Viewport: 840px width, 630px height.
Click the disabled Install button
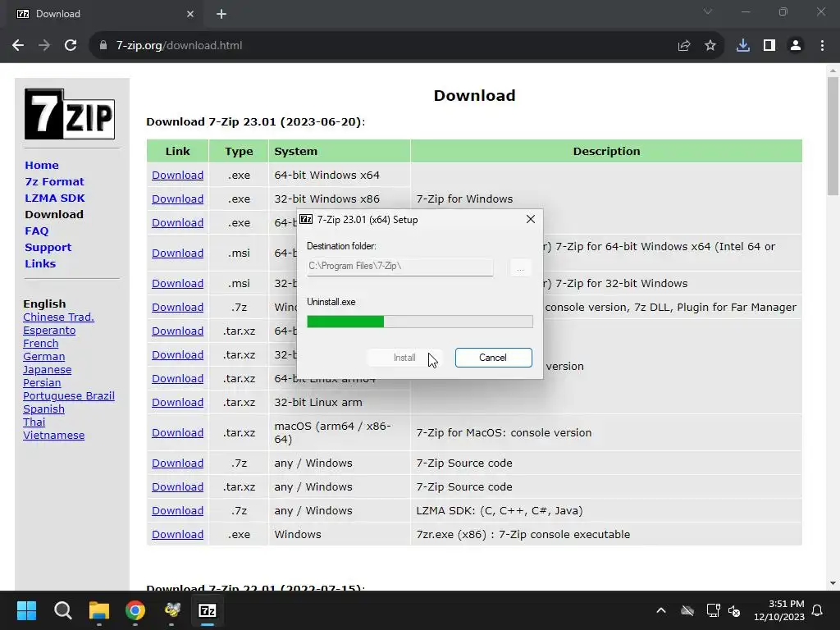[404, 358]
